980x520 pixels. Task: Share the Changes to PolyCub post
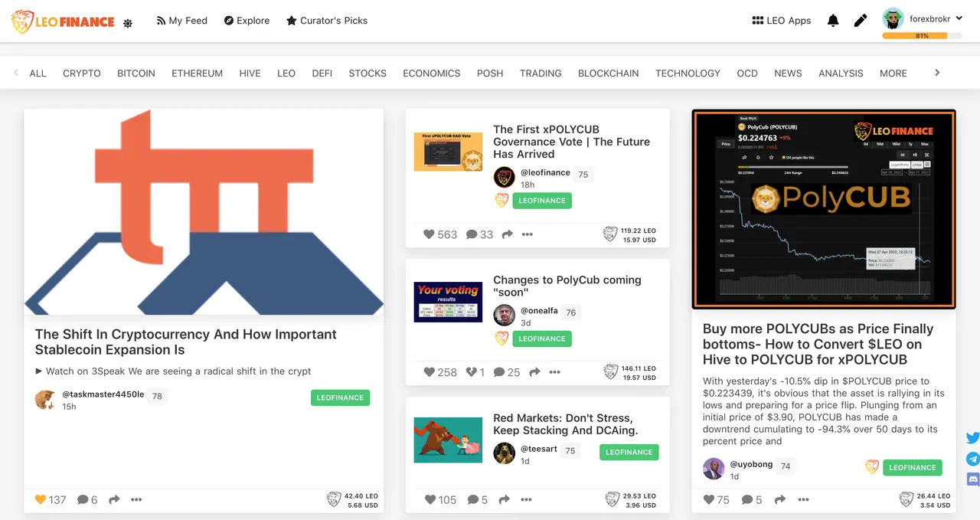click(x=534, y=372)
